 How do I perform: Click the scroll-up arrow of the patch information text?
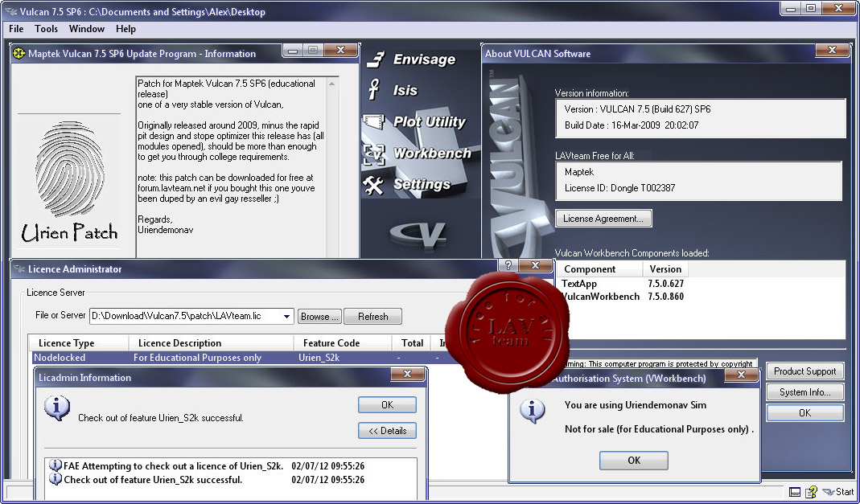331,84
